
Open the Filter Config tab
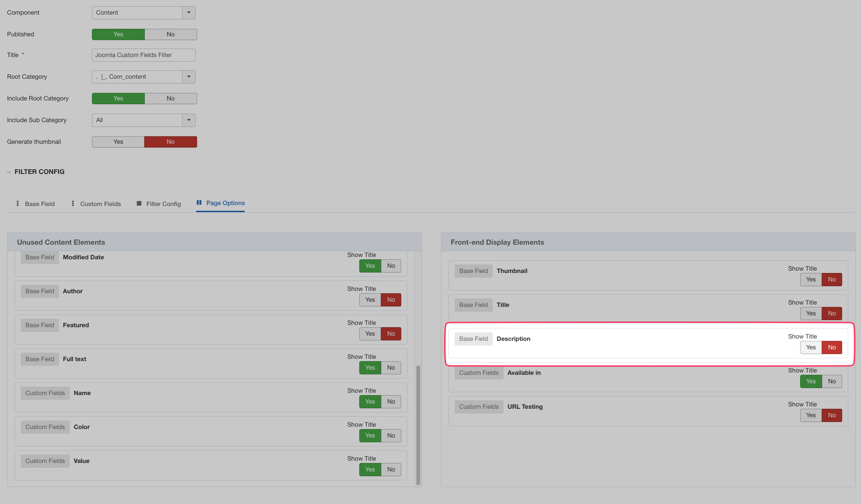(x=163, y=204)
